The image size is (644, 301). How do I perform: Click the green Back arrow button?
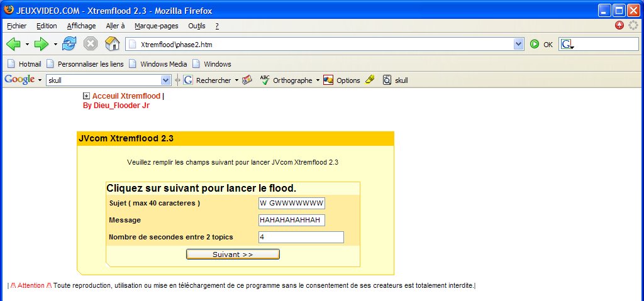pos(13,44)
